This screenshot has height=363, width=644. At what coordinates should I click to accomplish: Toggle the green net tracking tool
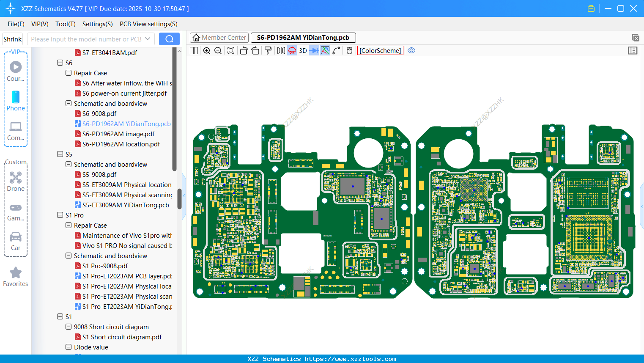[x=324, y=50]
